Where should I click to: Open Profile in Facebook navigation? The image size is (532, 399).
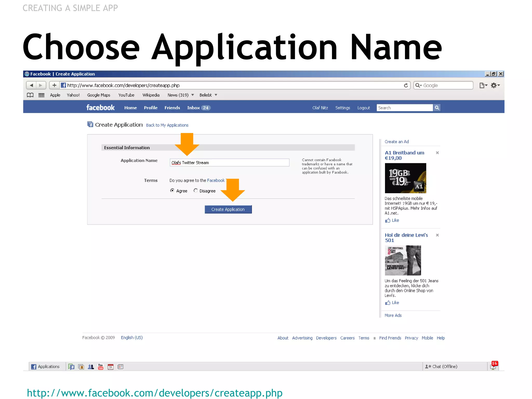151,108
